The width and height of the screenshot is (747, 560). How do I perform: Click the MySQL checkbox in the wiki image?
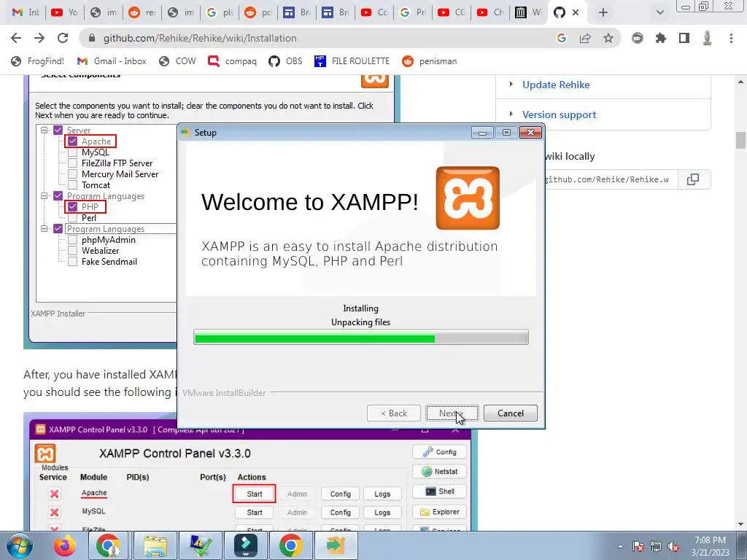[x=72, y=152]
